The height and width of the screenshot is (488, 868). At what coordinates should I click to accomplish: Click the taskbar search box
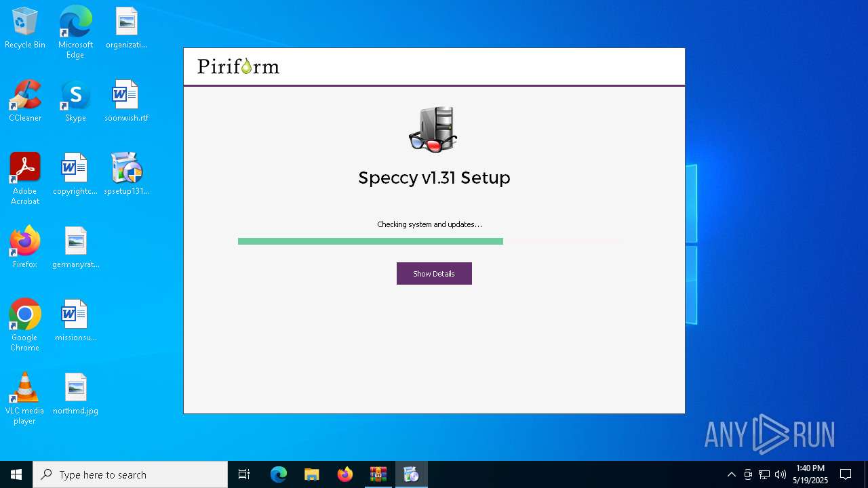130,474
